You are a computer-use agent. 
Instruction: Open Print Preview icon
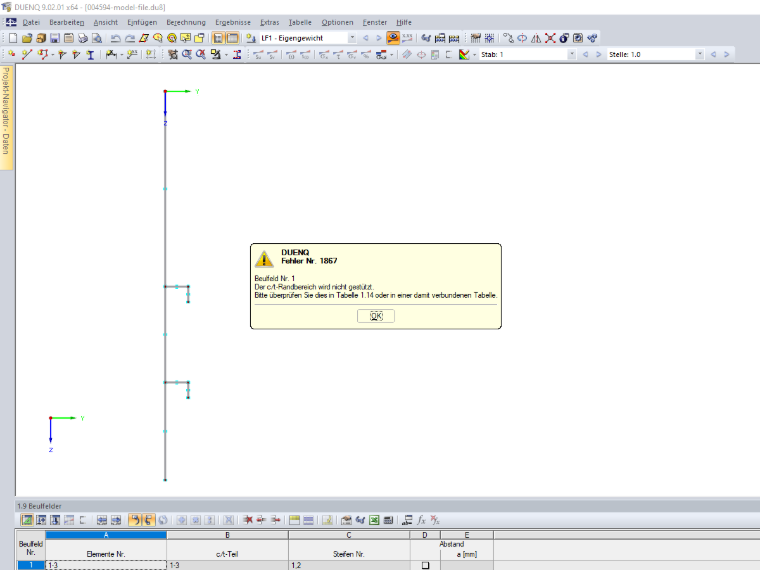tap(97, 38)
